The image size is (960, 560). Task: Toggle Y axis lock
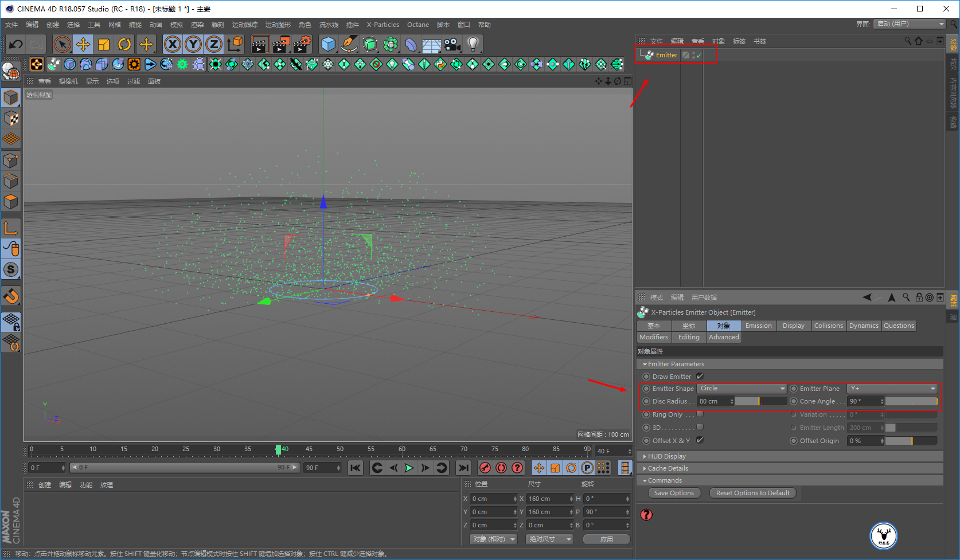(193, 44)
